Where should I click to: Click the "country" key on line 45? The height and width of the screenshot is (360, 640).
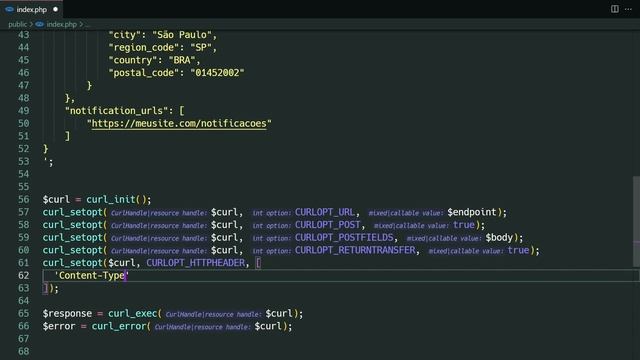pyautogui.click(x=133, y=60)
